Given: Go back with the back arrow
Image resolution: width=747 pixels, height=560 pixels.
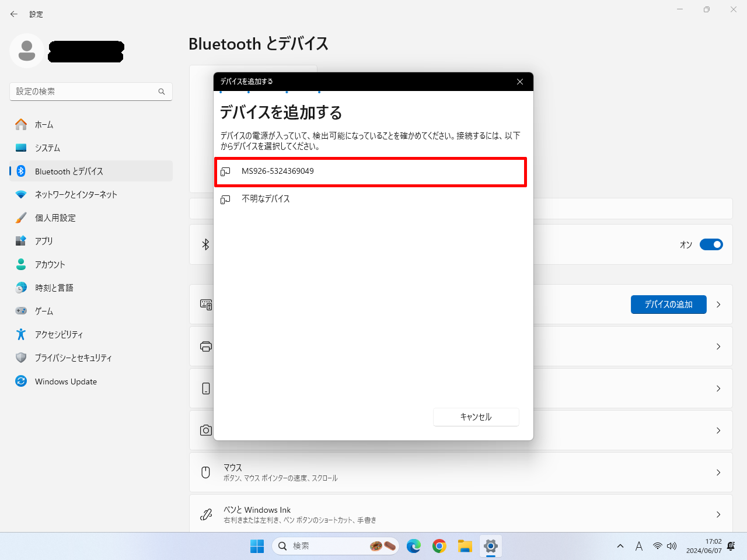Looking at the screenshot, I should click(x=14, y=14).
